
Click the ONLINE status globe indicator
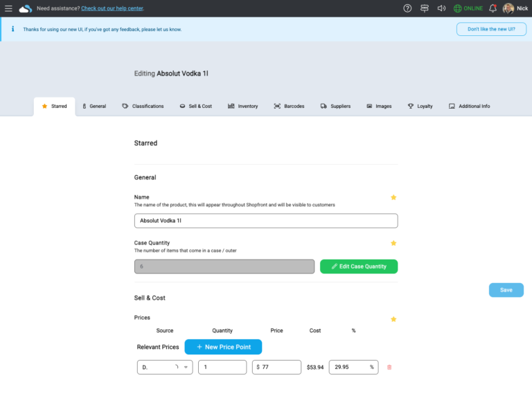pyautogui.click(x=468, y=8)
